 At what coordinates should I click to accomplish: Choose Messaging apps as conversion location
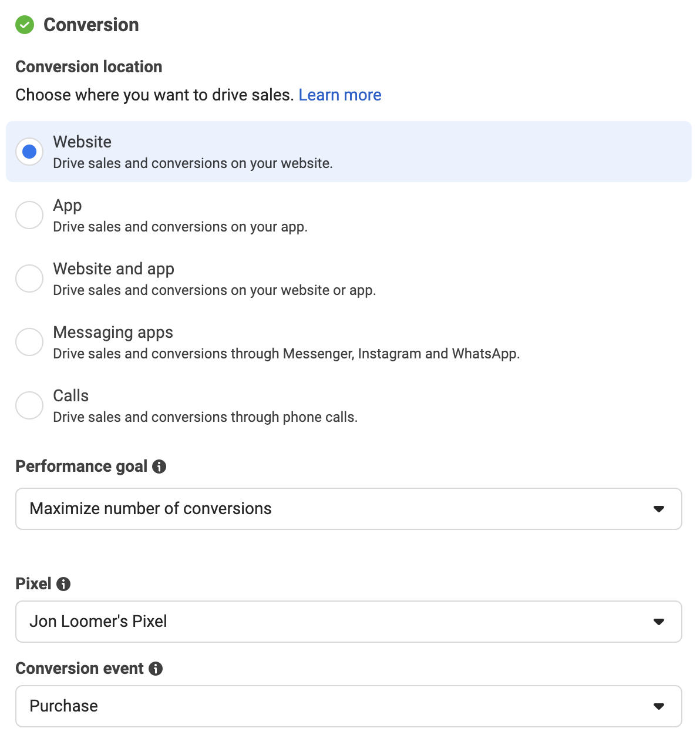click(29, 342)
